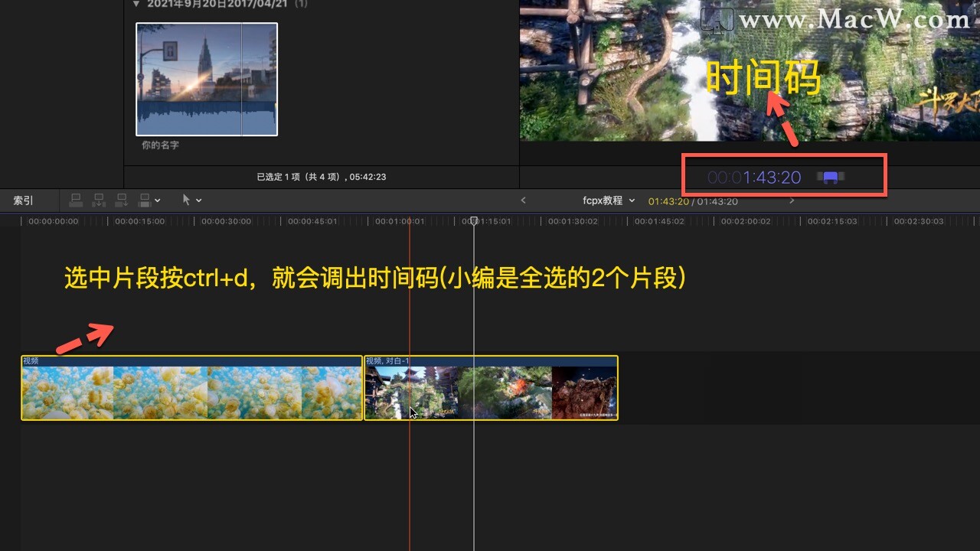Click the append clip to storyline icon

pyautogui.click(x=122, y=201)
